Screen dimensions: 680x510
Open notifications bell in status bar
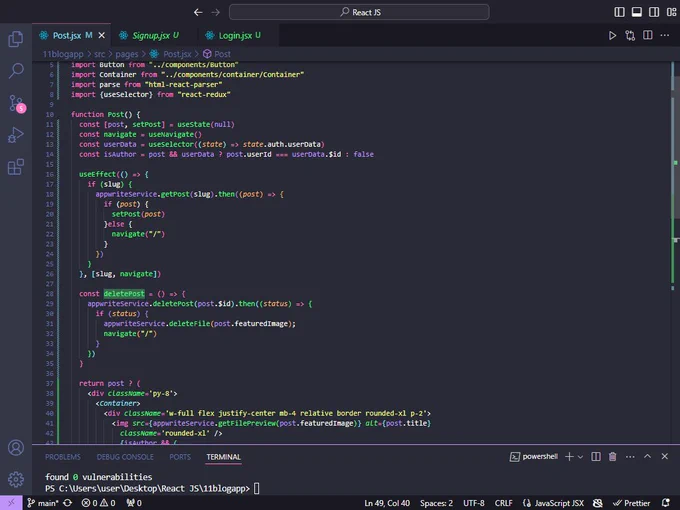pyautogui.click(x=666, y=503)
